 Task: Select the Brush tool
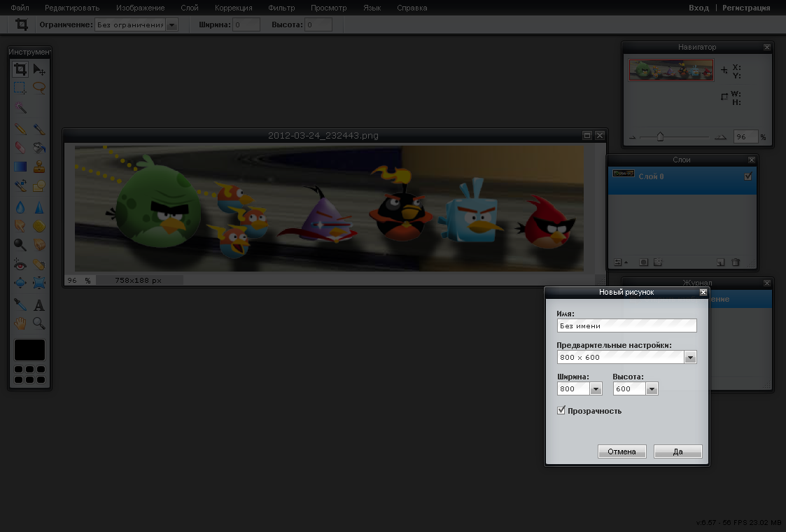coord(39,129)
